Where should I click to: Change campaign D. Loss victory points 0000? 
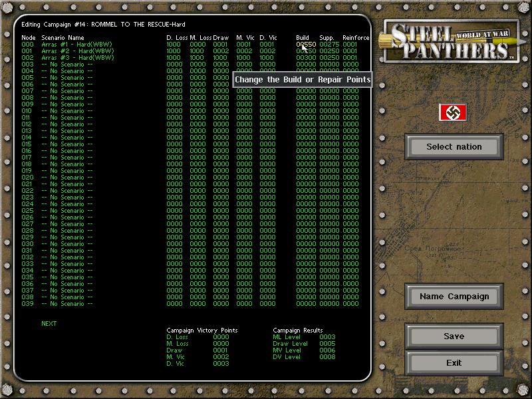(221, 337)
